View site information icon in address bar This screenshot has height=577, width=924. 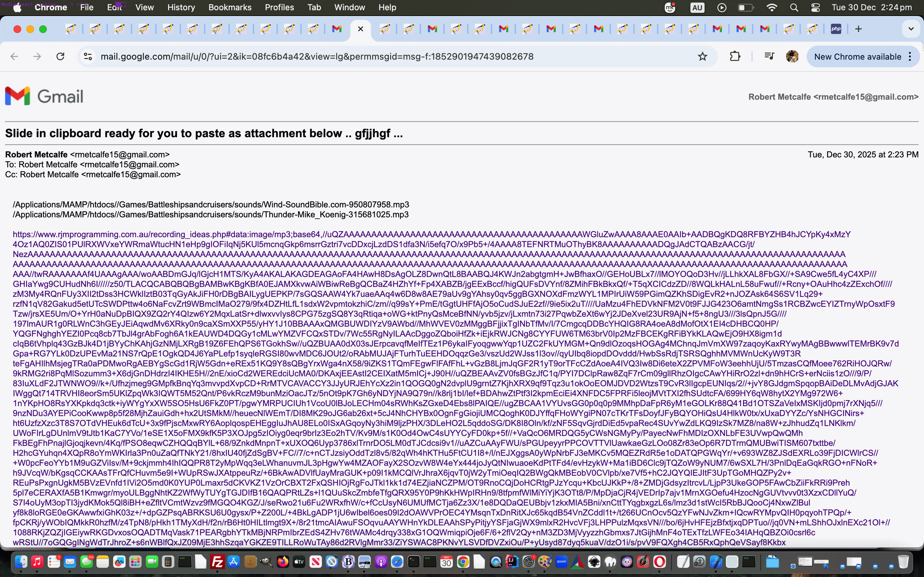(x=88, y=56)
